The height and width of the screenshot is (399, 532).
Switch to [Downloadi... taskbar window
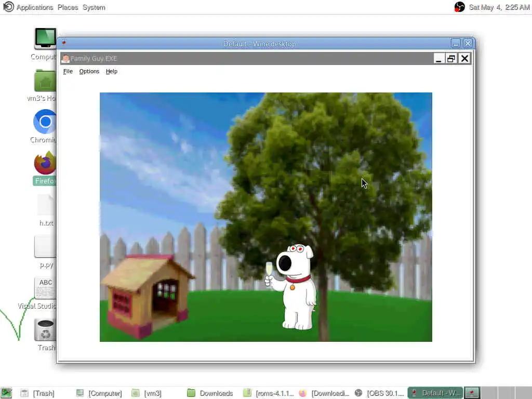(324, 393)
